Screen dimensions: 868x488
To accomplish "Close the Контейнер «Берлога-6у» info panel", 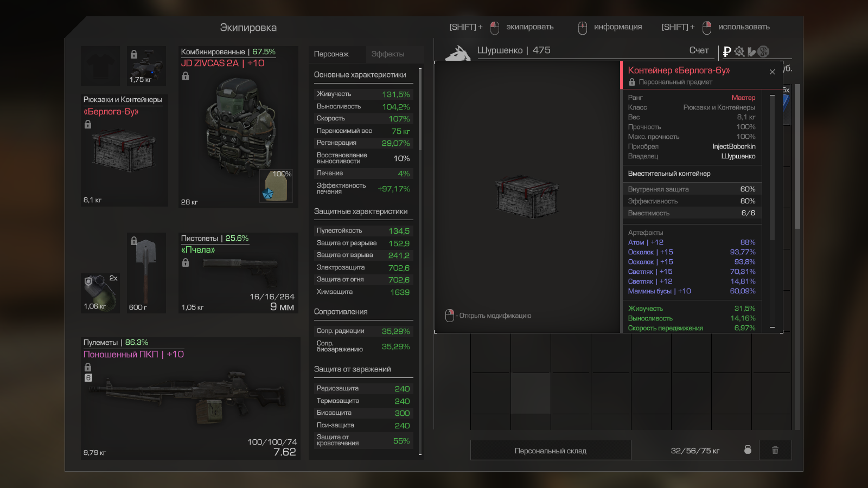I will pos(772,72).
